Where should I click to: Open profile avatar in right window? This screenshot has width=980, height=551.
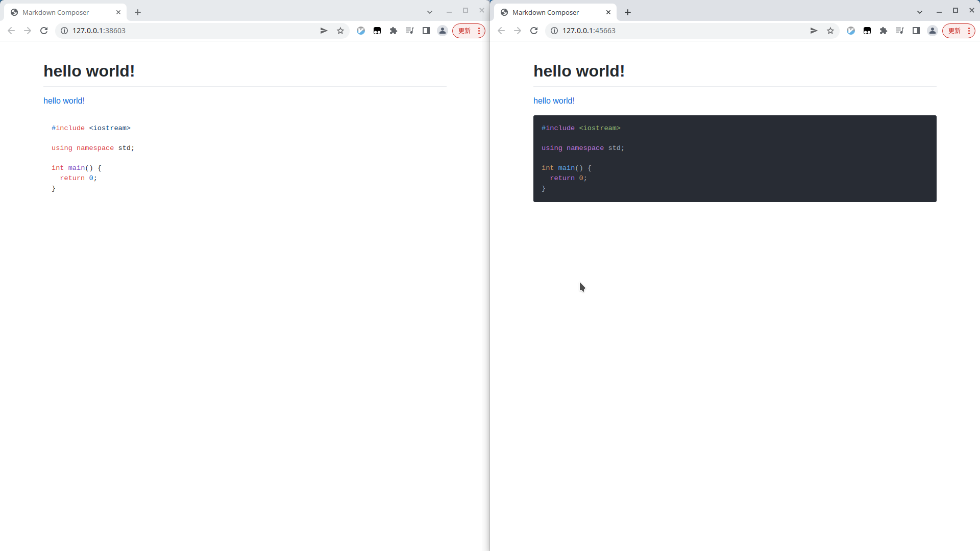[933, 31]
